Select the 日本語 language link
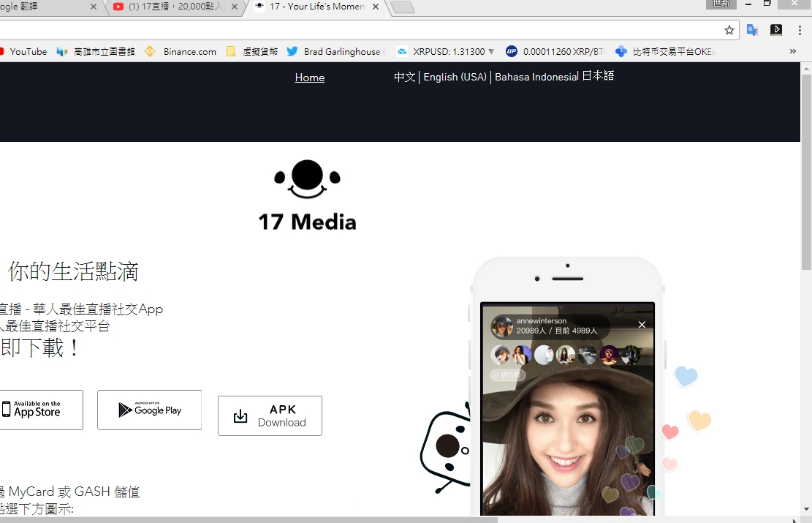 point(598,76)
